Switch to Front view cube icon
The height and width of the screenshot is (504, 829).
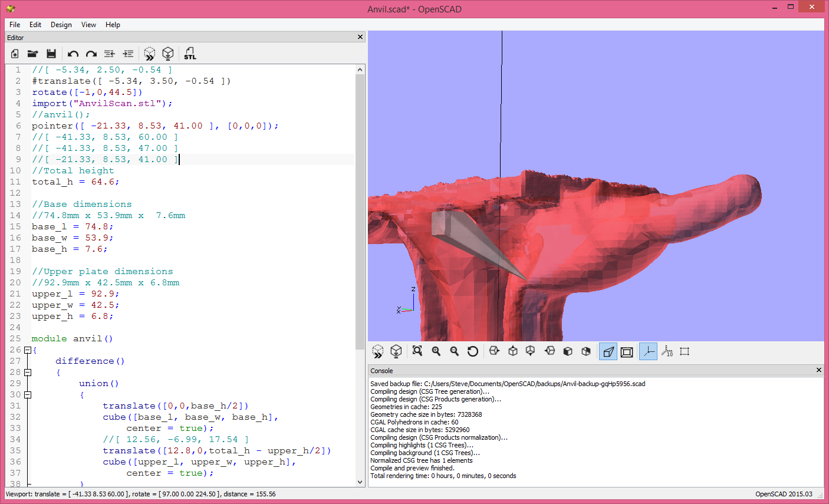pyautogui.click(x=568, y=351)
